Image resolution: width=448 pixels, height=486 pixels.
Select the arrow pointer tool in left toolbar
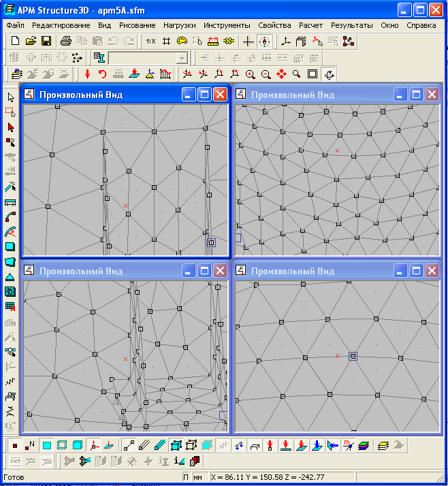click(10, 97)
